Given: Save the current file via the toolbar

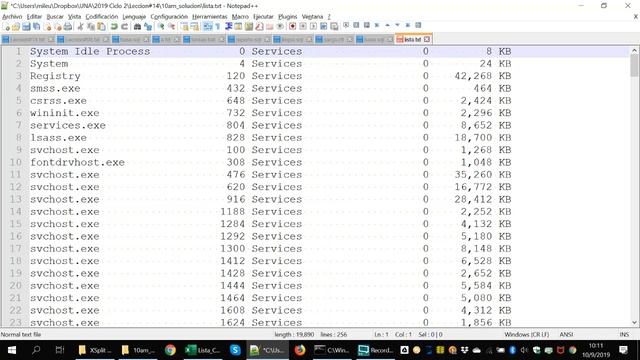Looking at the screenshot, I should pos(26,27).
